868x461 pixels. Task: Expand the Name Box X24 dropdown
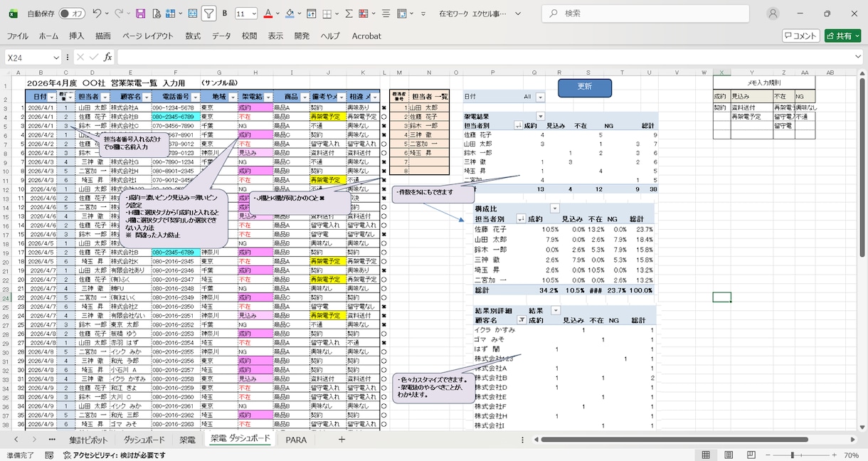(x=56, y=57)
